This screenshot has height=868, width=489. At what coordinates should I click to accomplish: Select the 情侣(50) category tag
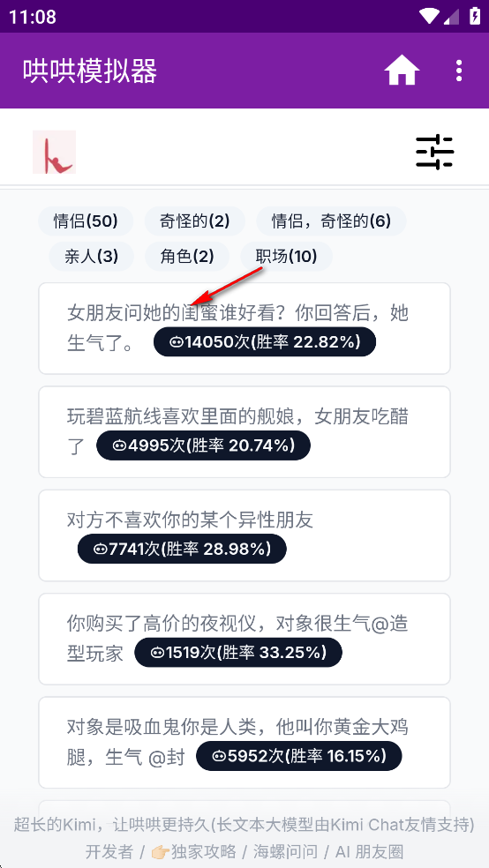coord(86,221)
